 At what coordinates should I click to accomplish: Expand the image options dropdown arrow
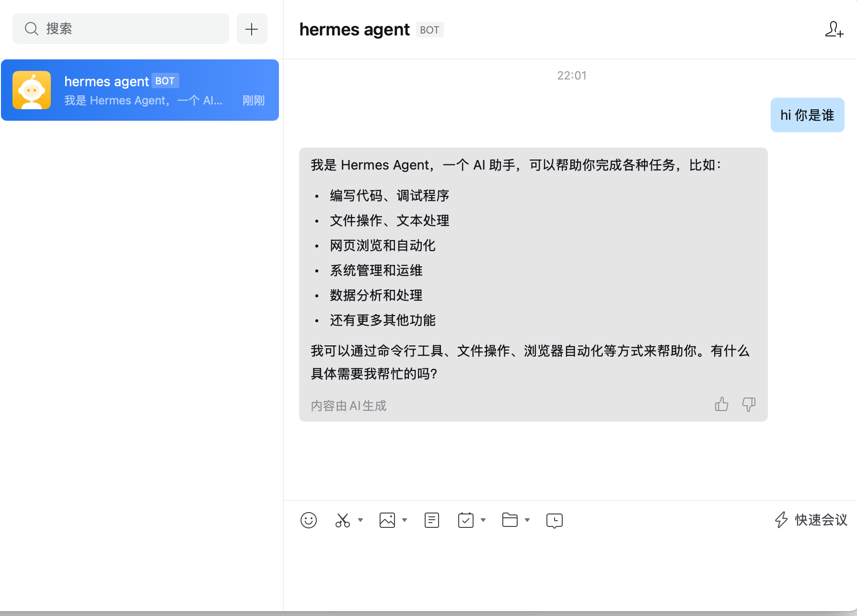[405, 520]
